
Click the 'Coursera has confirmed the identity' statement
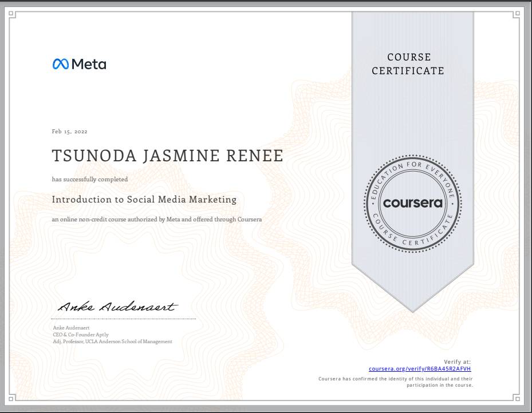(396, 382)
